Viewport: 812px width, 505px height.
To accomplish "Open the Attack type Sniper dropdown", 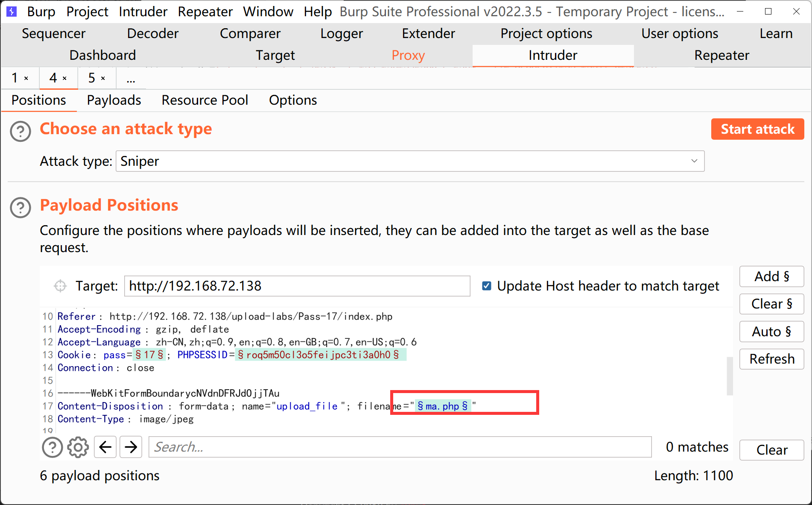I will 410,161.
